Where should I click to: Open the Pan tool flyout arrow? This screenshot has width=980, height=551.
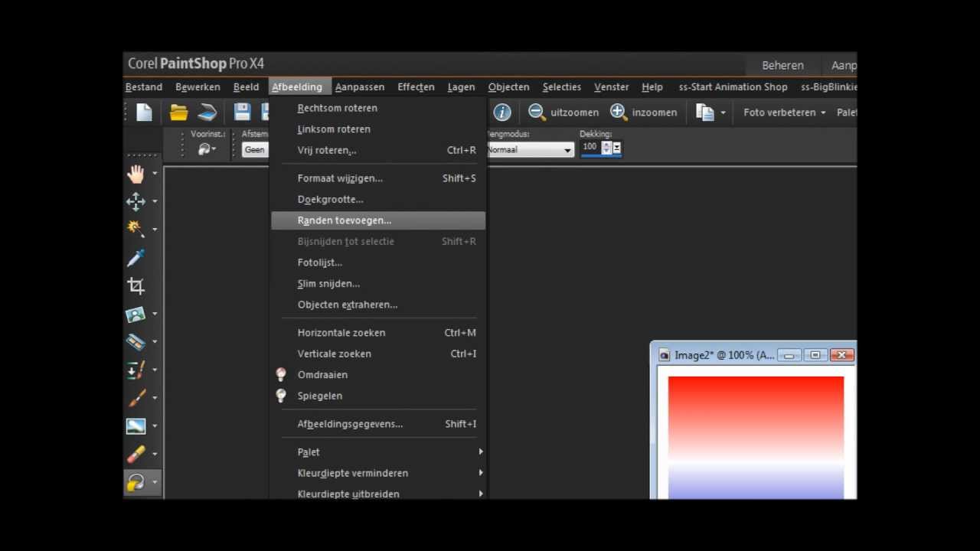155,174
